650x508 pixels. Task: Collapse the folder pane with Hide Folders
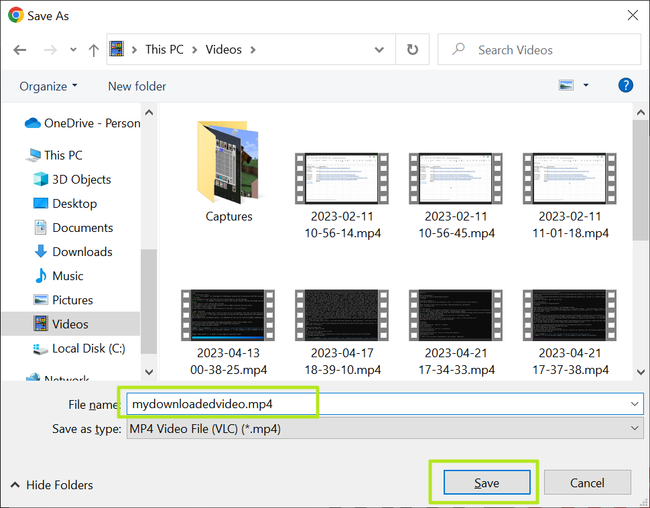click(51, 485)
